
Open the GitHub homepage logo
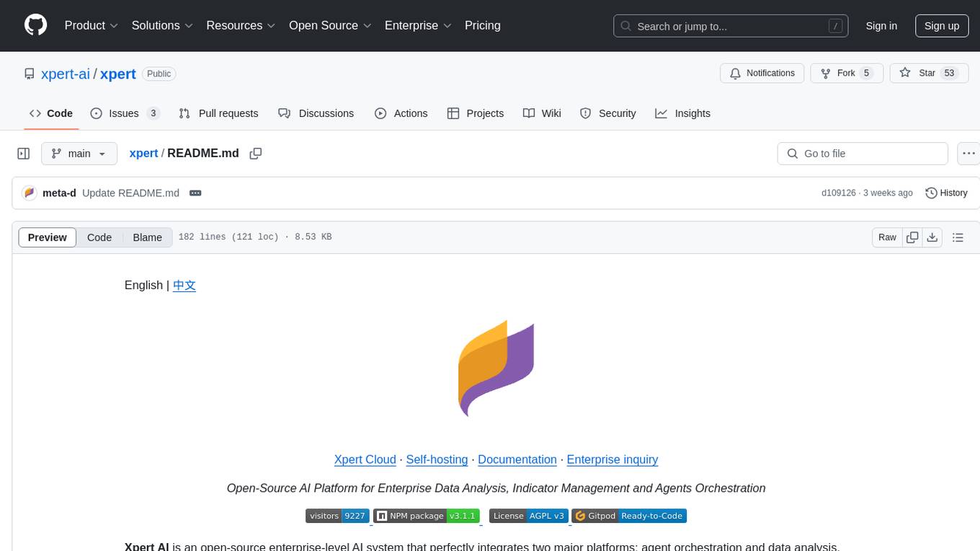coord(35,25)
